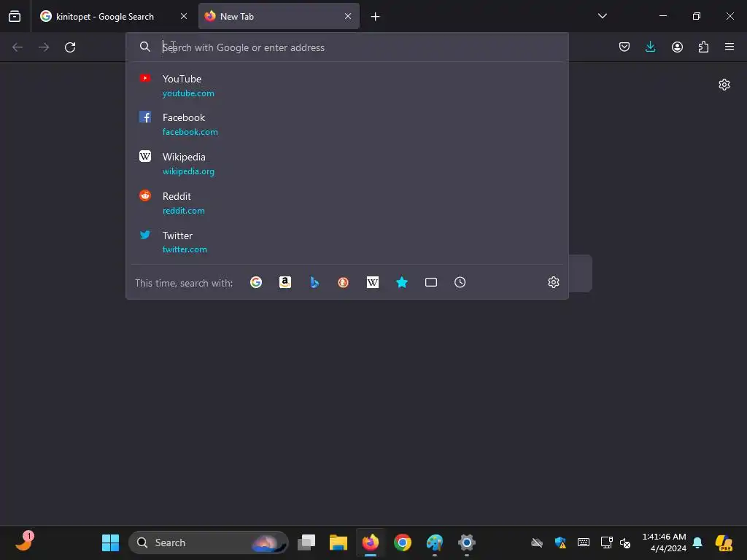
Task: Switch to the kinitopet Google Search tab
Action: click(115, 16)
